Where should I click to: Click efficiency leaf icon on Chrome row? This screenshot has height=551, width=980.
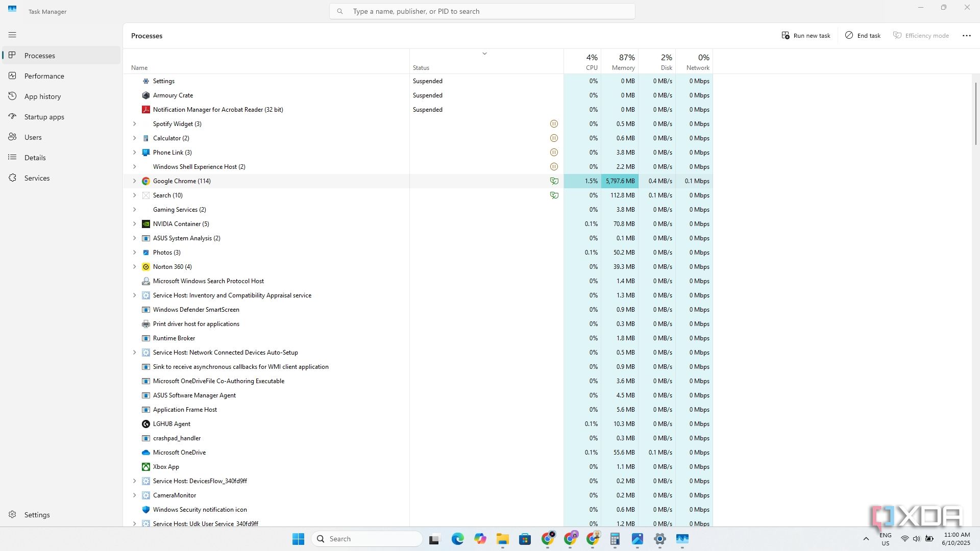(554, 181)
